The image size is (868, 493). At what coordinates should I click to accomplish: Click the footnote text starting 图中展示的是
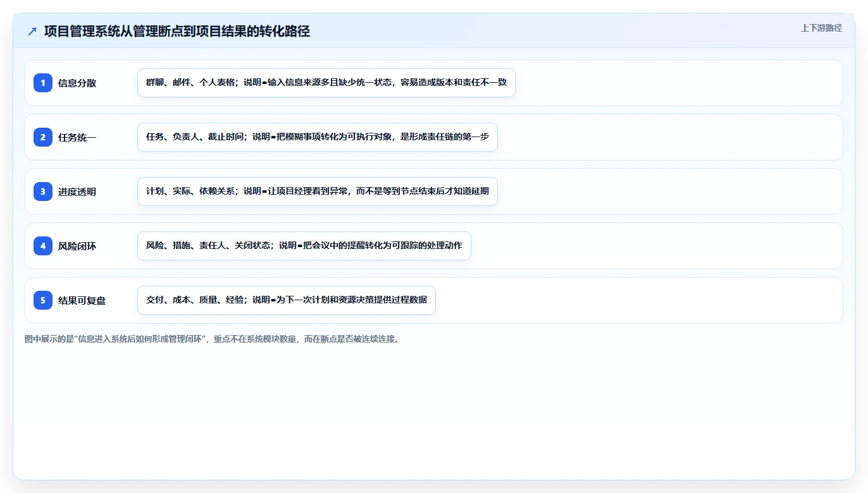pos(212,339)
